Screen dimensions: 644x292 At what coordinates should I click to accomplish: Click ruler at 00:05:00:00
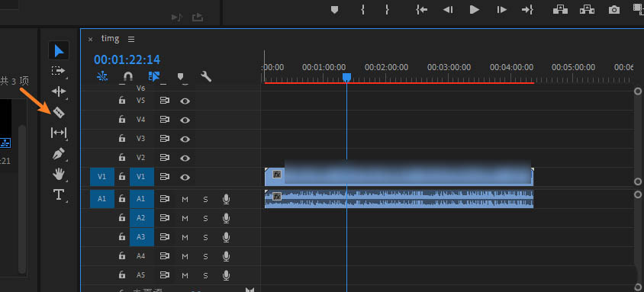point(573,67)
